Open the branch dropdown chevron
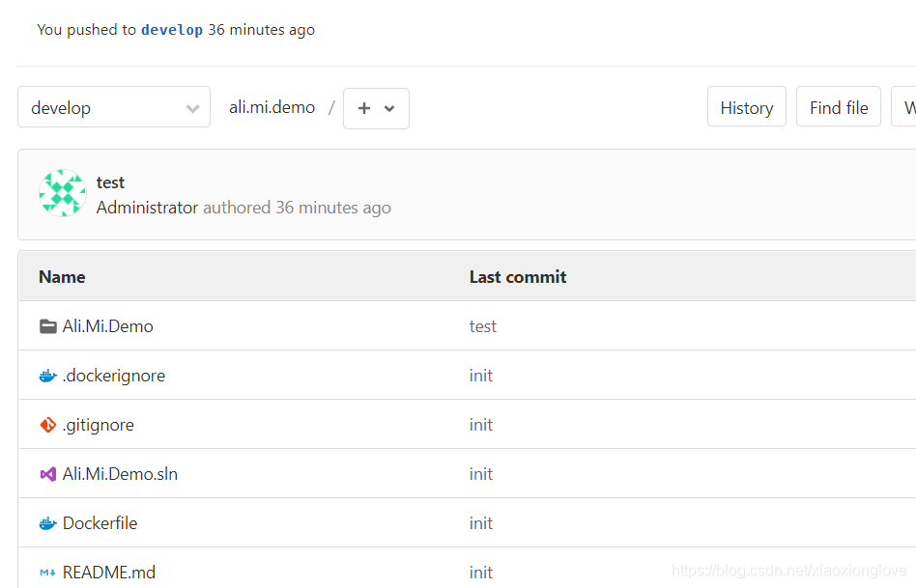916x588 pixels. [192, 107]
